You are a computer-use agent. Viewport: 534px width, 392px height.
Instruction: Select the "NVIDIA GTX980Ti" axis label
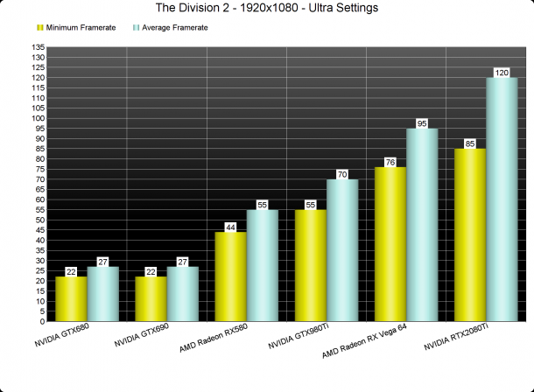point(299,335)
